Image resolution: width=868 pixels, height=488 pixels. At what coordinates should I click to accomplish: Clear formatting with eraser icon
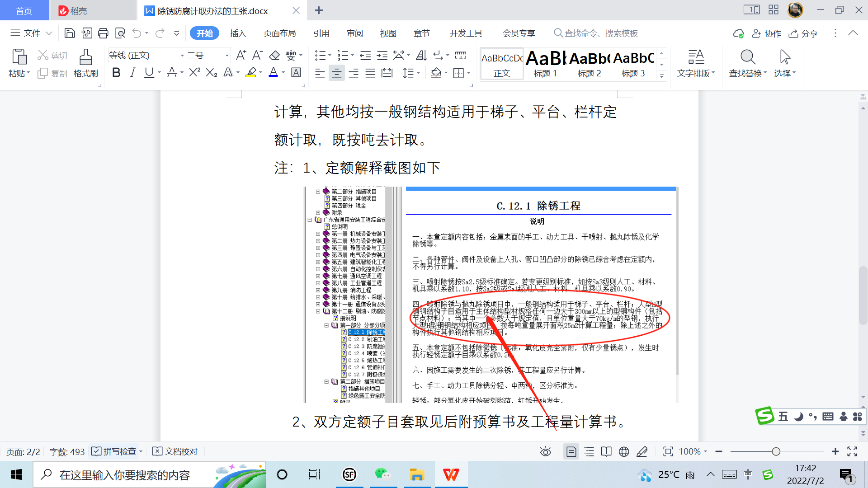point(274,55)
